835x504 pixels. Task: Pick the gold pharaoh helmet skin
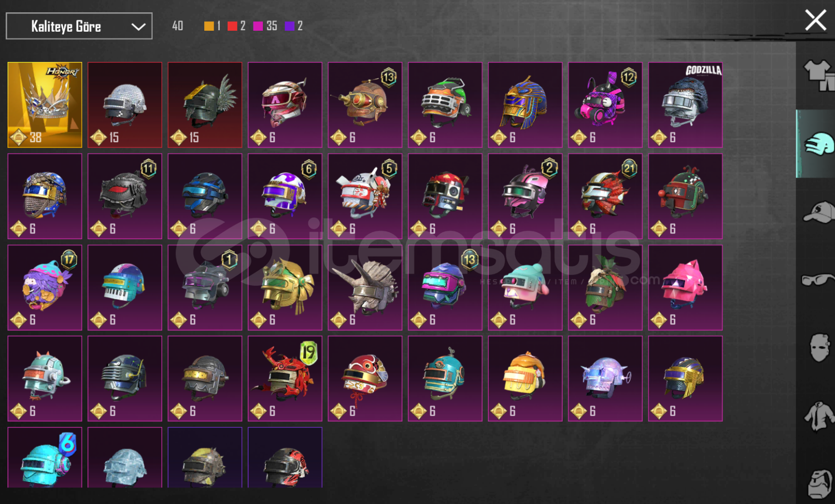(525, 105)
